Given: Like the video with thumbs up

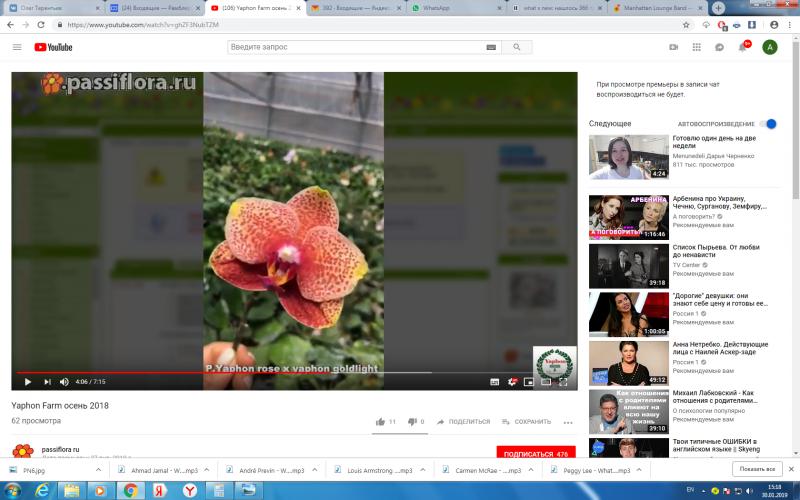Looking at the screenshot, I should click(x=381, y=422).
